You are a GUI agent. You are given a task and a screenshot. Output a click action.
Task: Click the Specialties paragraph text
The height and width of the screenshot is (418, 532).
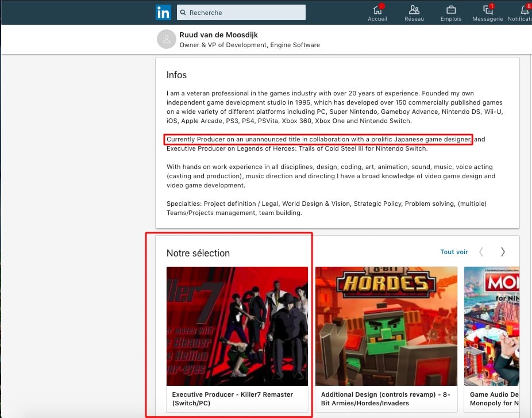[x=326, y=208]
